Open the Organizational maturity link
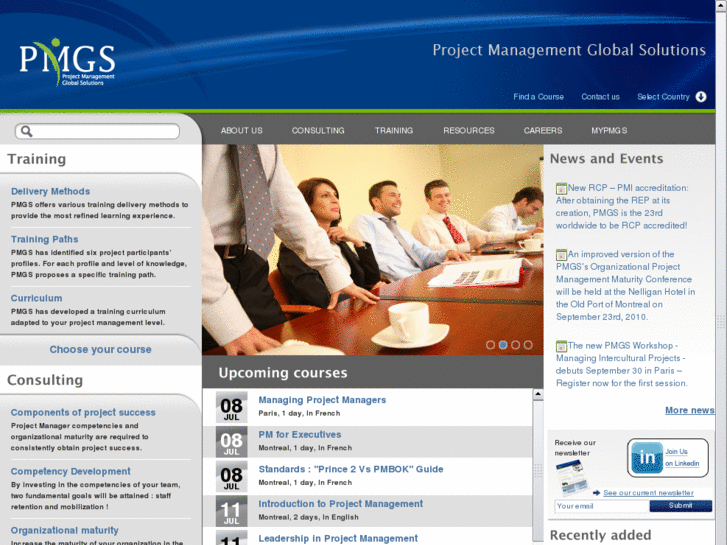 point(64,530)
